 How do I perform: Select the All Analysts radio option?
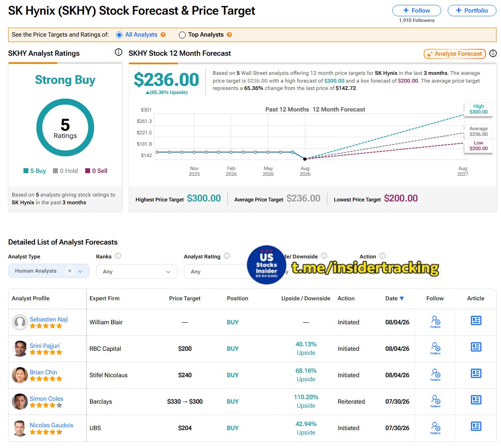[119, 35]
